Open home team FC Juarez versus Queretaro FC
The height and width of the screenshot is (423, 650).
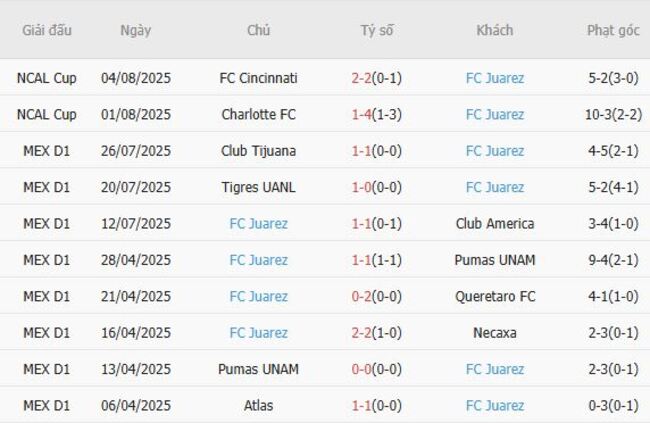click(258, 296)
